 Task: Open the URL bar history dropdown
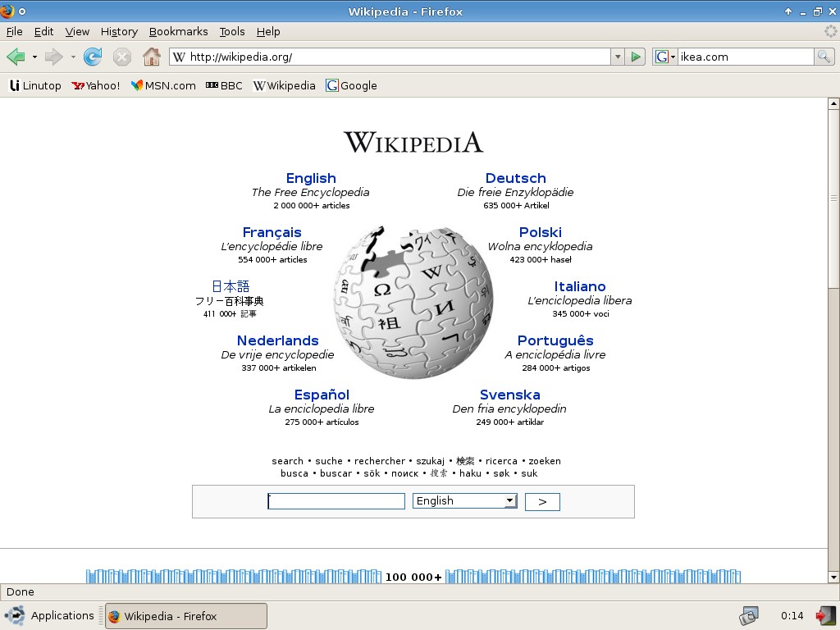617,57
